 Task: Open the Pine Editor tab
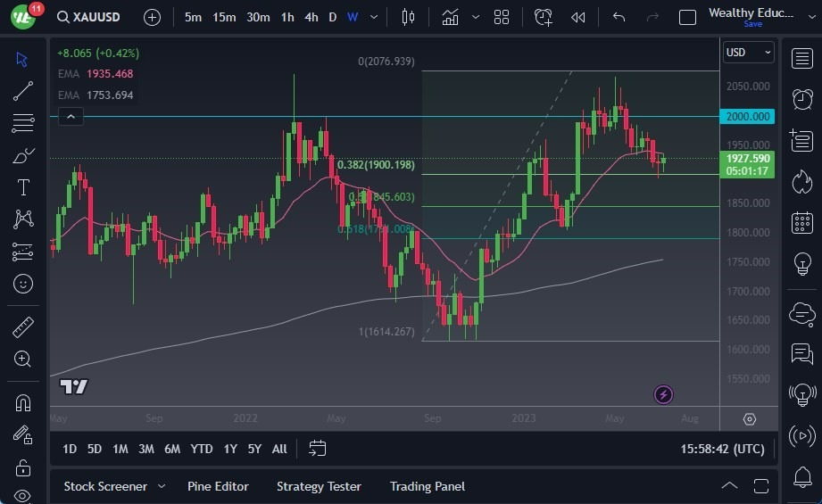pyautogui.click(x=218, y=486)
